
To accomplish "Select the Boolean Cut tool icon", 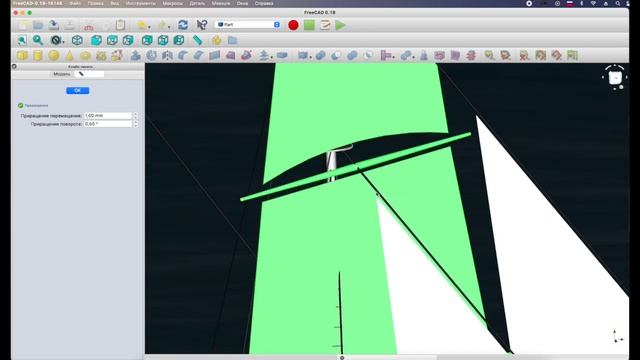I will tap(336, 55).
